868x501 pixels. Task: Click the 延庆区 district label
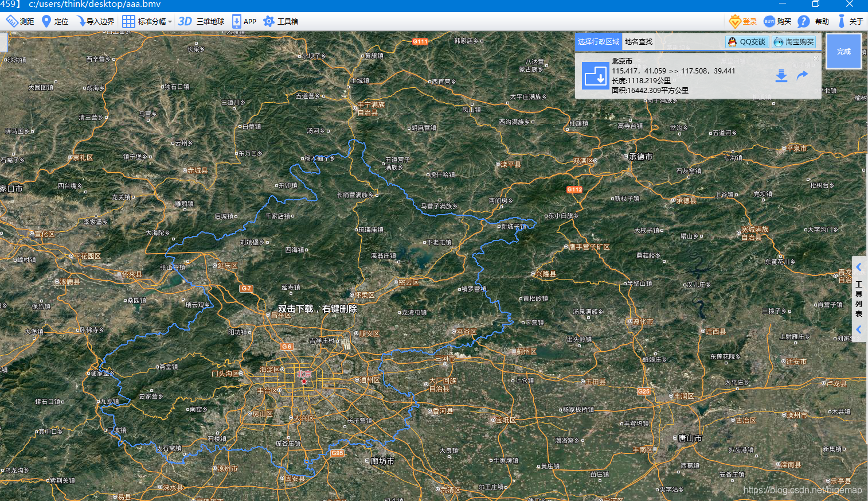[227, 266]
